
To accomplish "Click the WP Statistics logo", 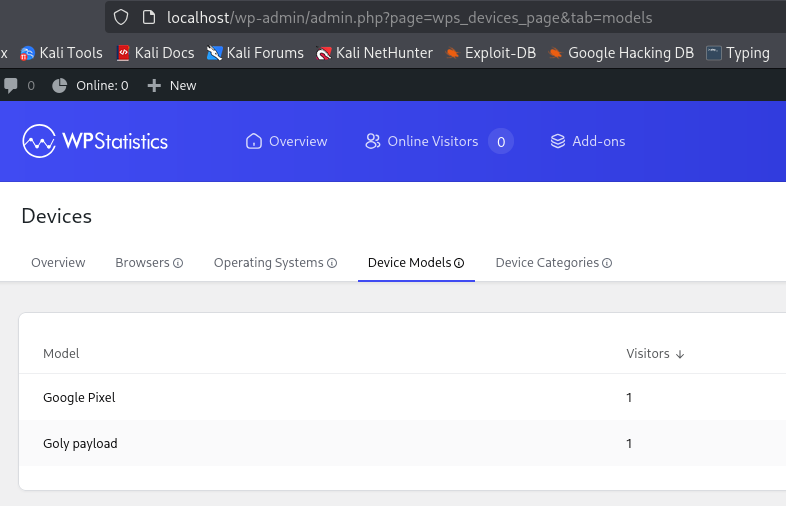I will [95, 141].
